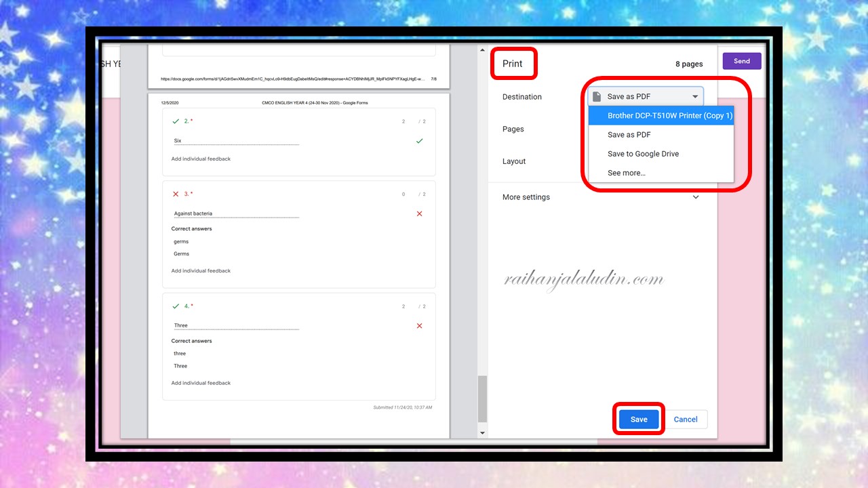This screenshot has height=488, width=868.
Task: Click the preview pane scrollbar
Action: point(482,400)
